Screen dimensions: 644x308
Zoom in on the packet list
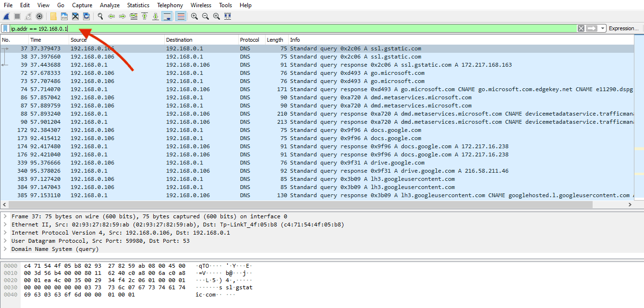pos(194,16)
